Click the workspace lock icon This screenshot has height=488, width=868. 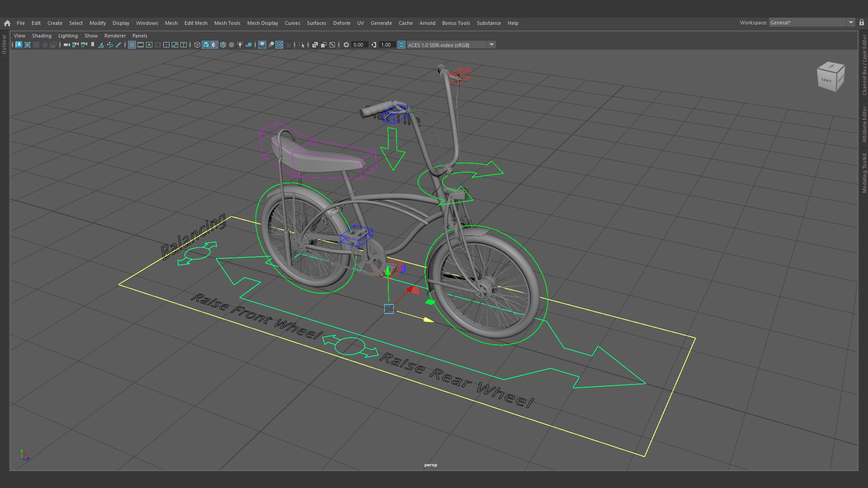point(862,23)
